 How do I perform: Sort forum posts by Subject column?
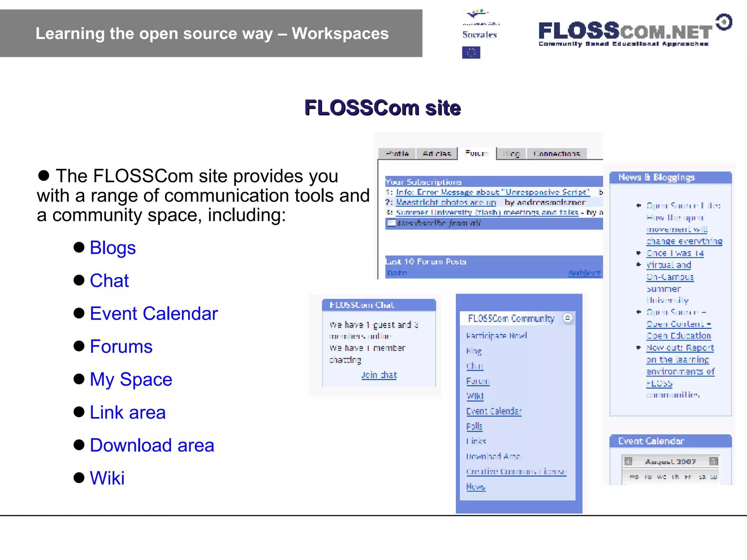[x=584, y=273]
